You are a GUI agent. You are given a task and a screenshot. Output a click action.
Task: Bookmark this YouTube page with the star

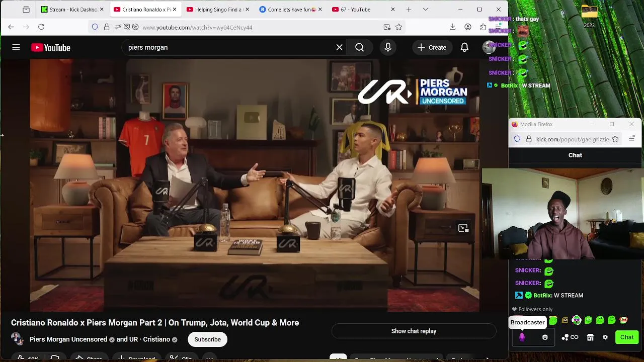[399, 27]
